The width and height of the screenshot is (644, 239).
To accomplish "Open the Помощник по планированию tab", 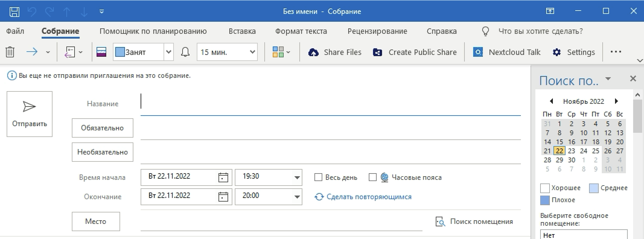I will (153, 31).
